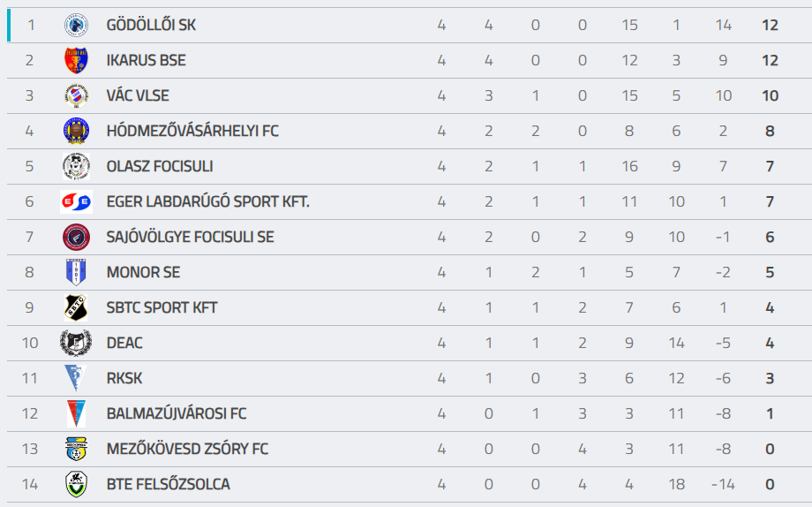Click the SBTC Sport Kft crest
812x507 pixels.
coord(76,307)
